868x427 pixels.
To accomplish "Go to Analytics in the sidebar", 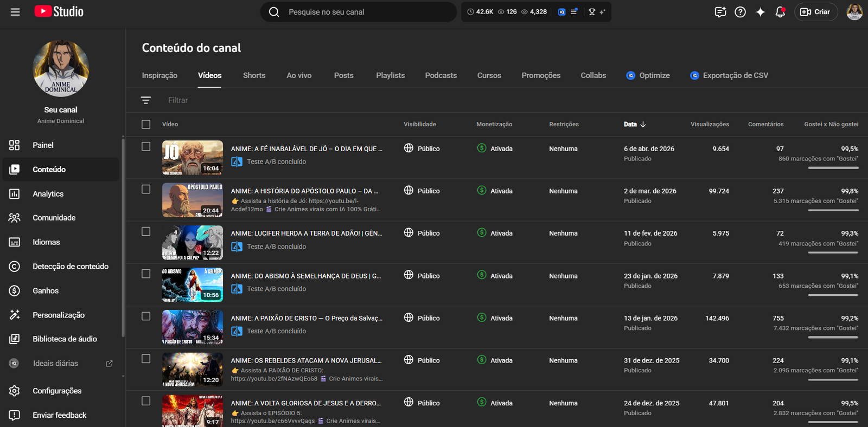I will click(48, 194).
